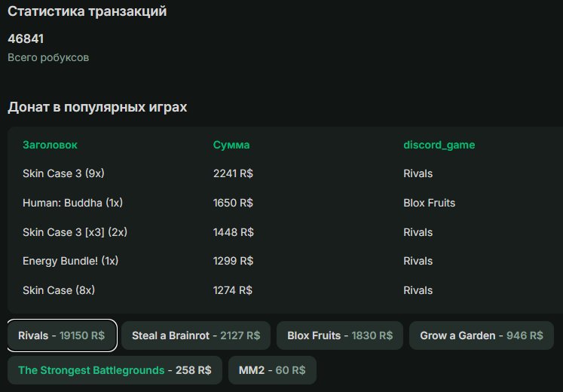Click the Skin Case 3 [x3] (2x) title

tap(75, 233)
